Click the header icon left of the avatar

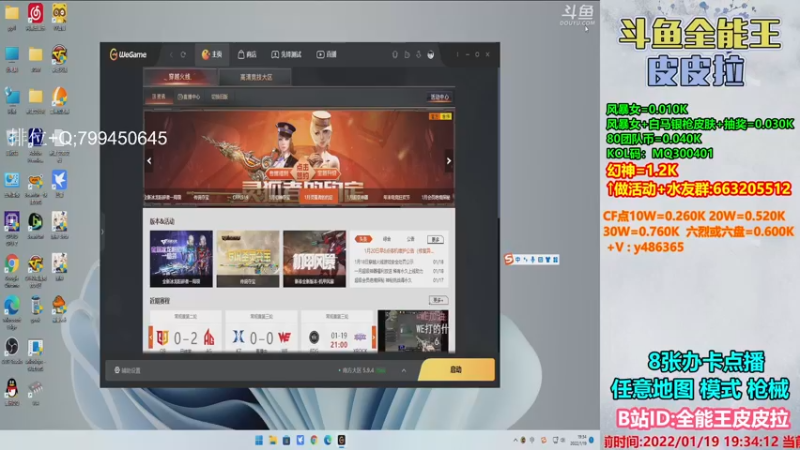click(418, 55)
